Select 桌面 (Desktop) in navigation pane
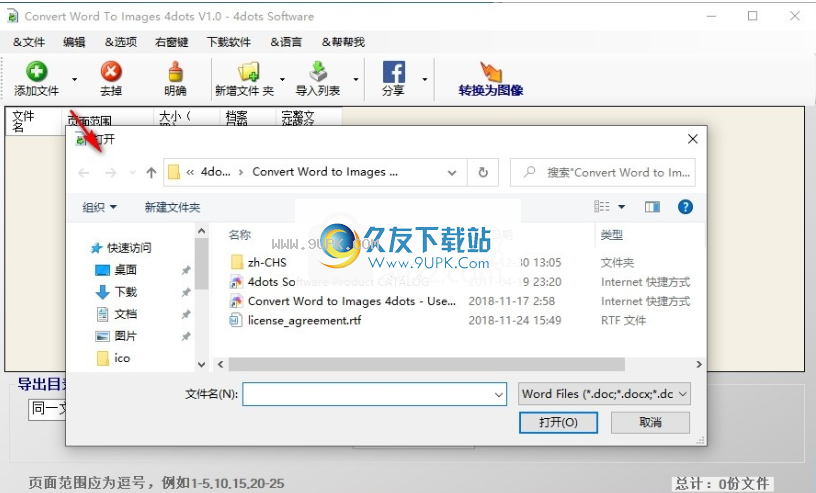Screen dimensions: 816x493 point(116,270)
